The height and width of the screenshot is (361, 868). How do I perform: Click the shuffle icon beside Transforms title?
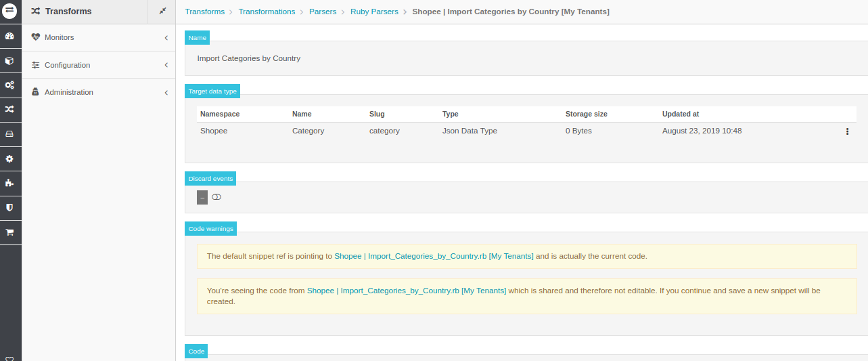[35, 12]
